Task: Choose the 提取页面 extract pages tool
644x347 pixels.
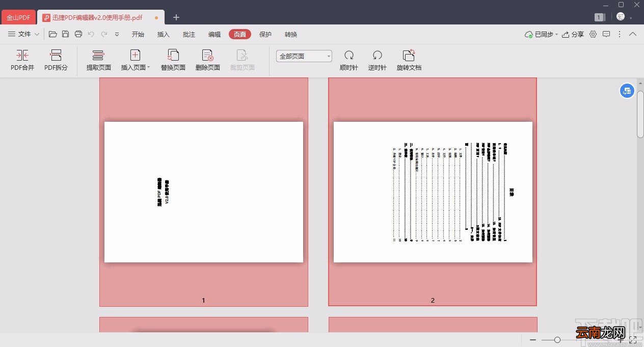Action: (x=99, y=60)
